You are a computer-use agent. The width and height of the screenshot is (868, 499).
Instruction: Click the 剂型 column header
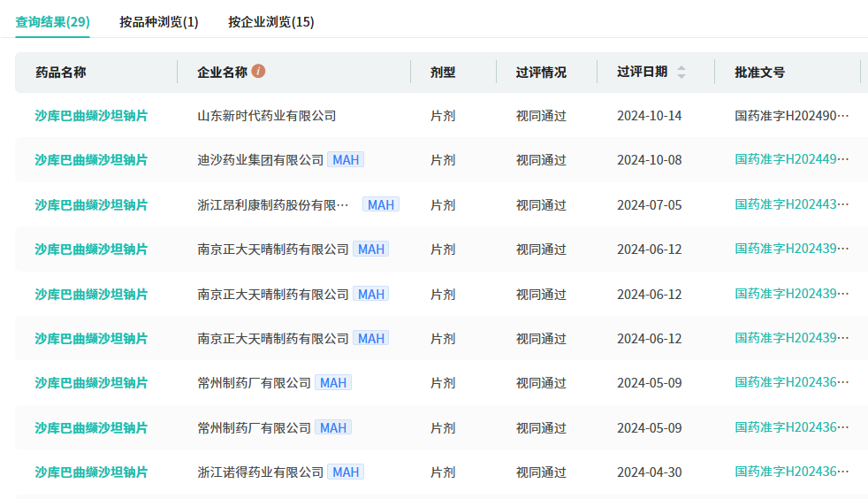click(443, 72)
